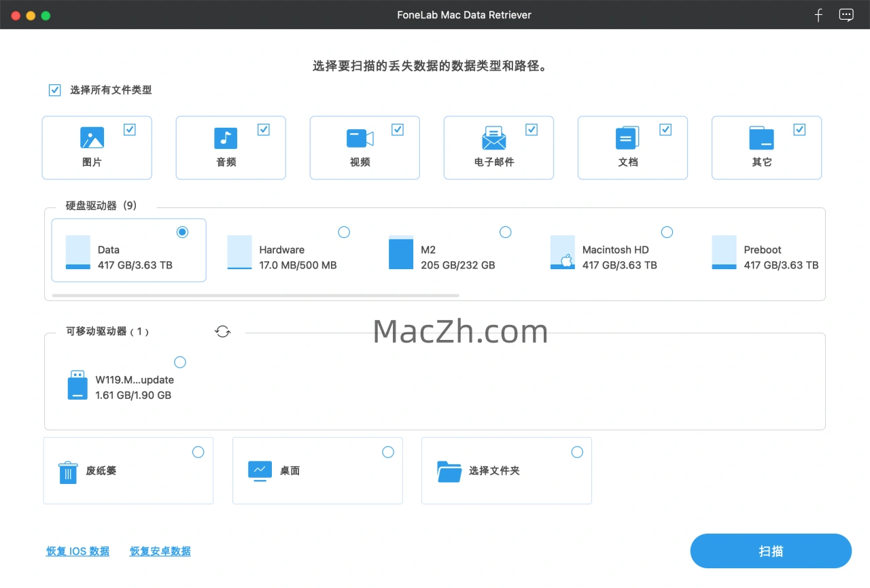The height and width of the screenshot is (588, 870).
Task: Select the Macintosh HD radio button
Action: [667, 232]
